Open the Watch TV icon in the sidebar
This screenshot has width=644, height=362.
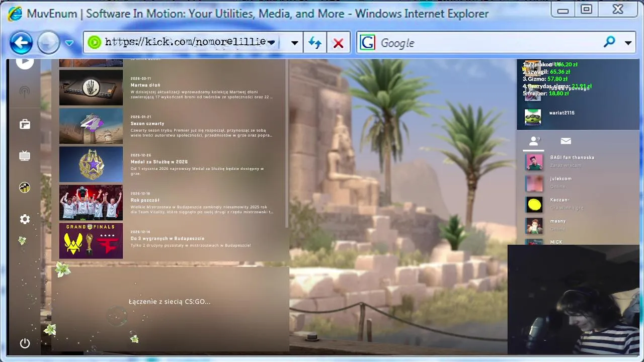[x=25, y=156]
